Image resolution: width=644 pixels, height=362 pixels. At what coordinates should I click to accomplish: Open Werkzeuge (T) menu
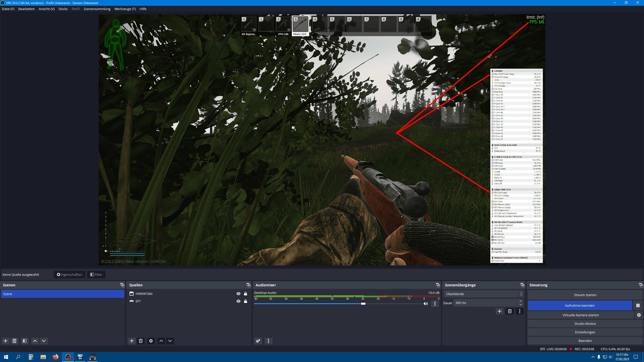click(x=125, y=9)
